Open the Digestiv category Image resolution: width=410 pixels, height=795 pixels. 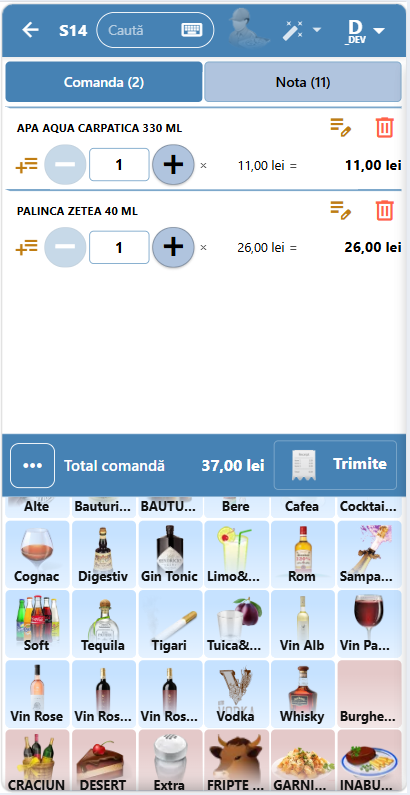pos(103,554)
